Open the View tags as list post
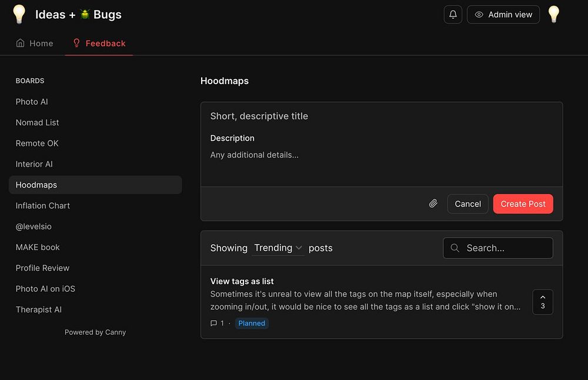Screen dimensions: 588x380 coord(242,281)
